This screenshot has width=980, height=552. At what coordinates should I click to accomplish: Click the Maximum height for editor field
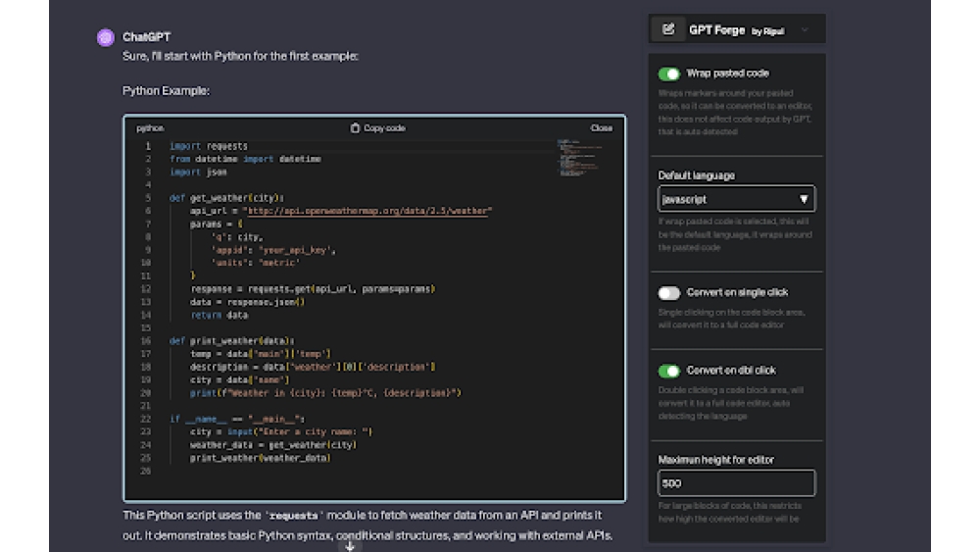(x=736, y=483)
